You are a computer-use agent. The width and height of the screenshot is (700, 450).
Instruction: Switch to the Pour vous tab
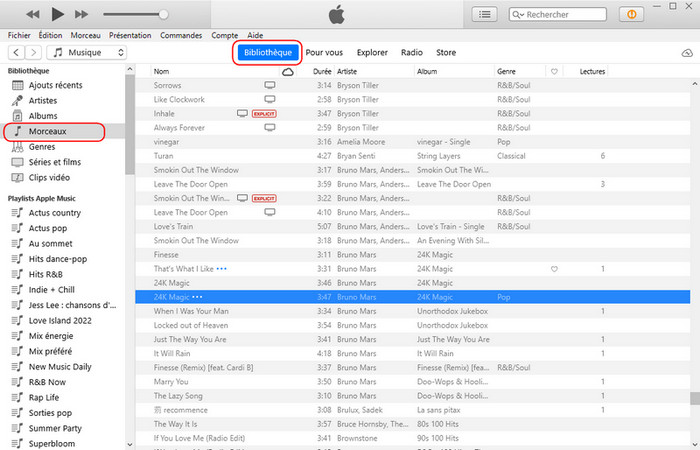(325, 52)
